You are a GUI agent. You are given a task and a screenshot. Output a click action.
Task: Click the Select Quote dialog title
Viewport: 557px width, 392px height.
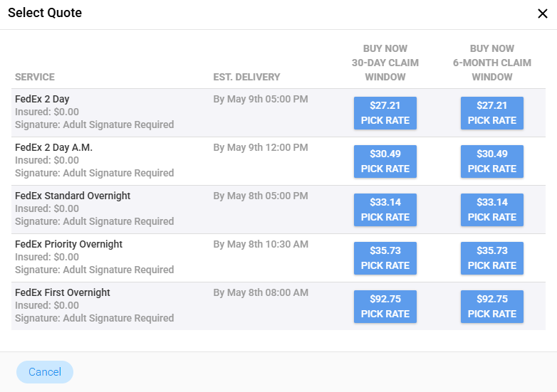45,13
